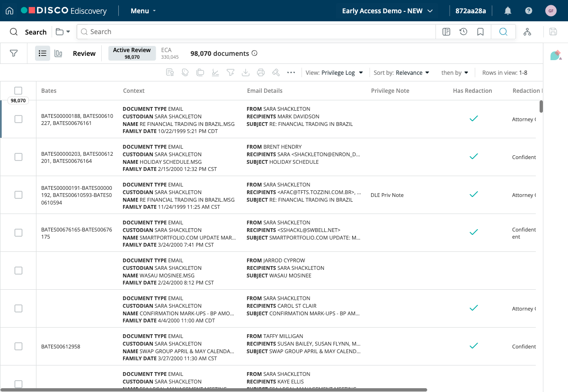568x392 pixels.
Task: Click the tag icon in toolbar
Action: tap(185, 72)
